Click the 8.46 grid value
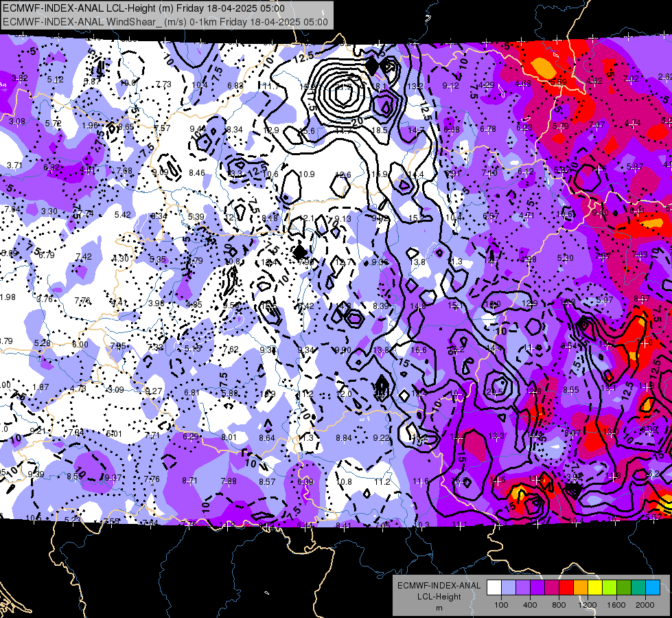Screen dimensions: 672x618 click(197, 173)
